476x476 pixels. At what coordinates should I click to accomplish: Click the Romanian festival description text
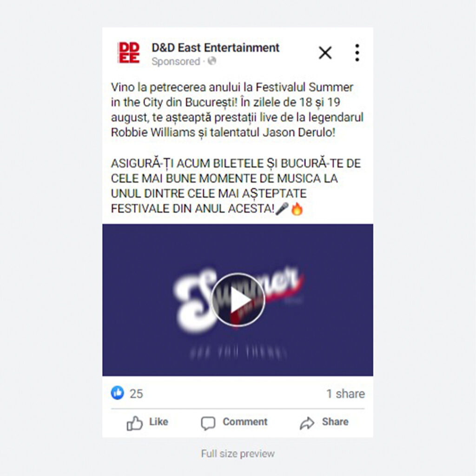(237, 110)
